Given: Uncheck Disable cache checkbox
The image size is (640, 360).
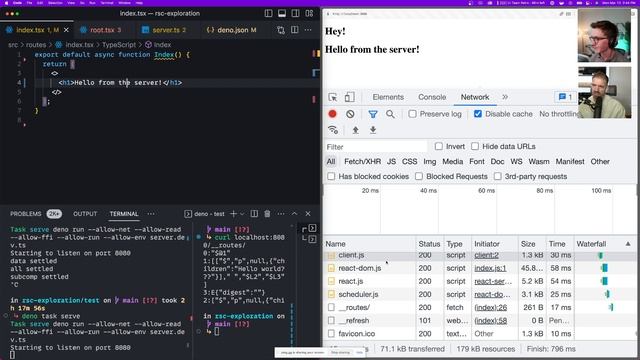Looking at the screenshot, I should point(478,114).
